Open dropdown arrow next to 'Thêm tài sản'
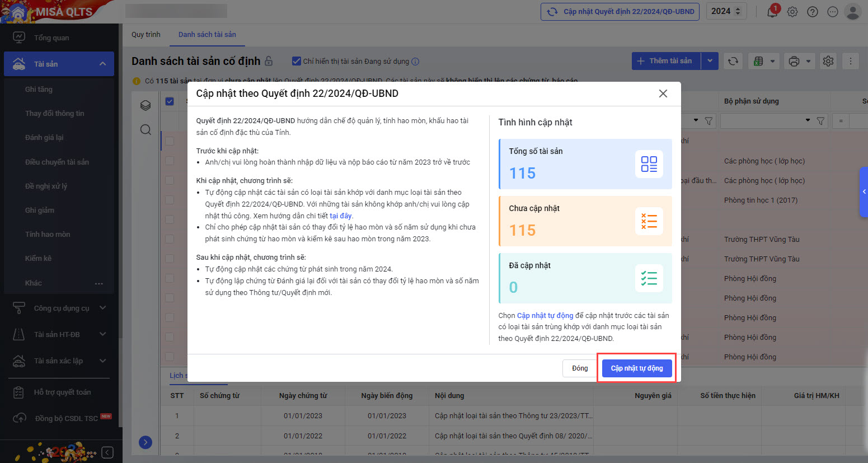This screenshot has height=463, width=868. (710, 61)
